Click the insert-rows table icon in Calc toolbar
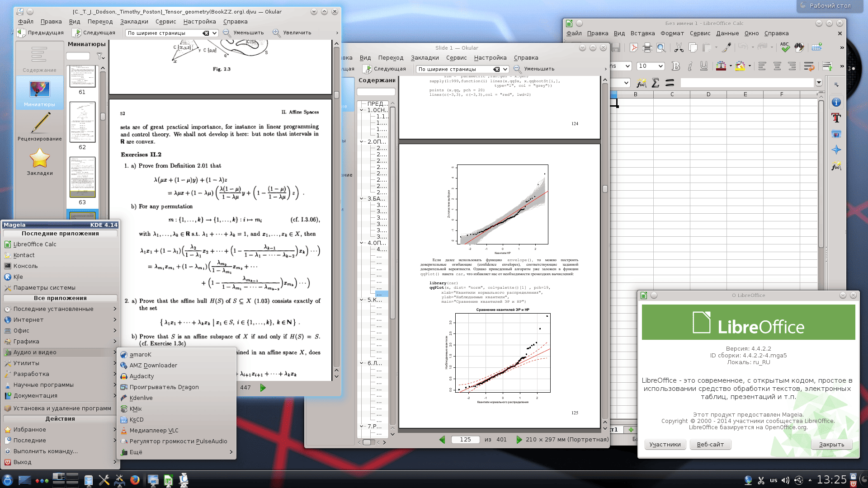 pyautogui.click(x=817, y=47)
